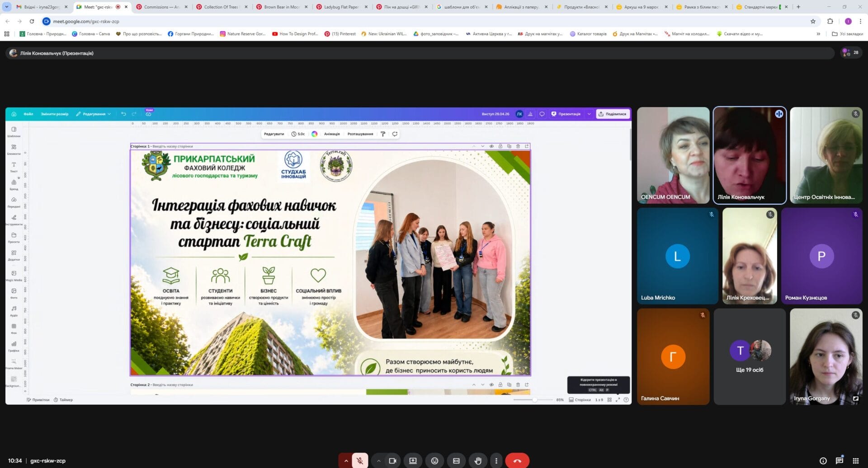Toggle the camera on or off
The width and height of the screenshot is (868, 468).
point(392,460)
